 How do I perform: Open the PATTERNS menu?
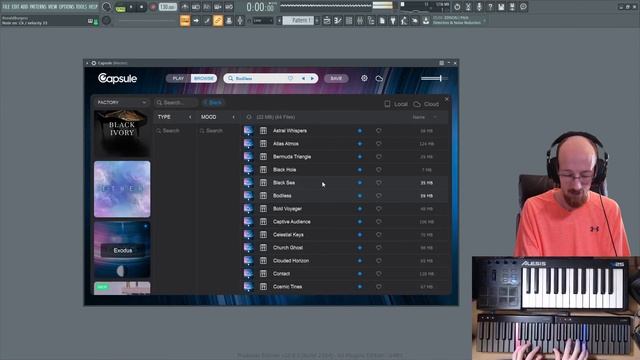38,7
